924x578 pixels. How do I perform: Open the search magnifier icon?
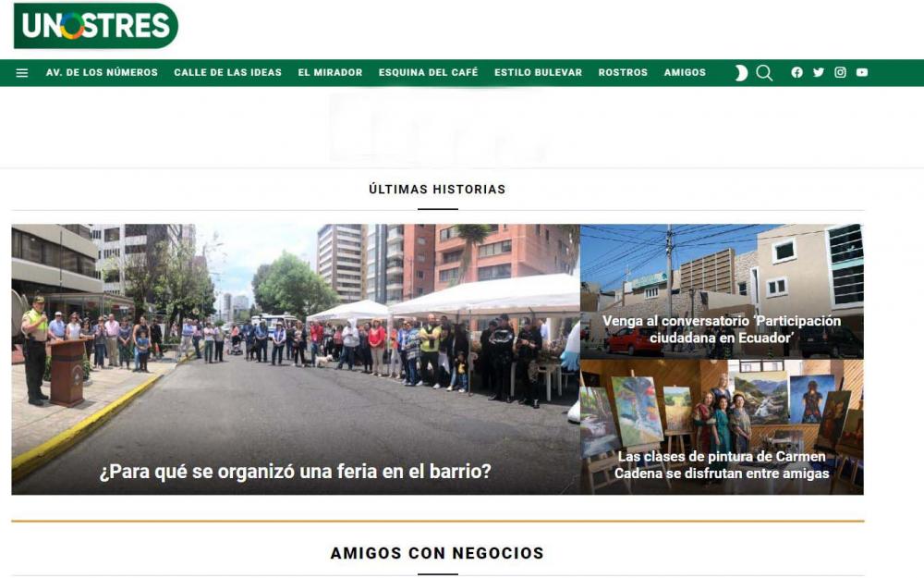click(x=764, y=73)
